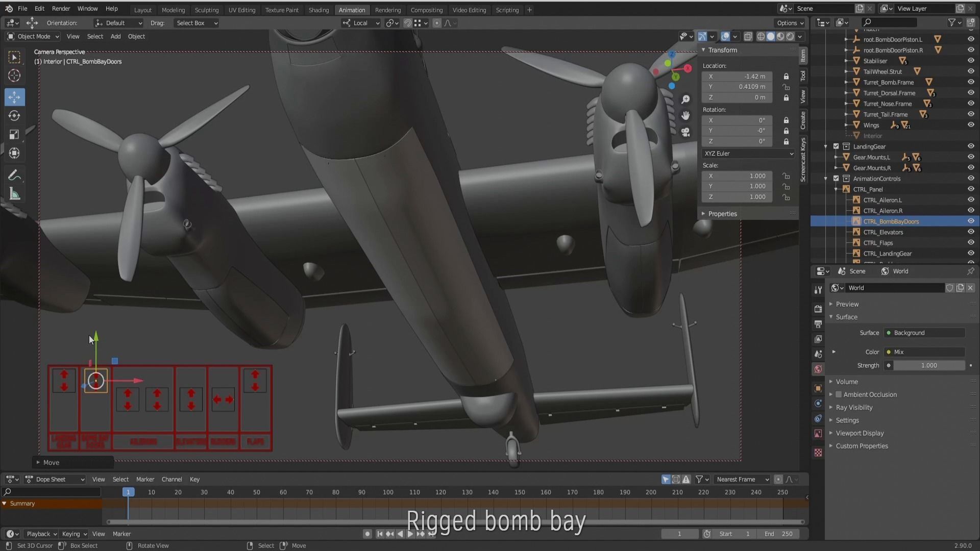This screenshot has height=551, width=980.
Task: Click the Options button in header
Action: (x=790, y=23)
